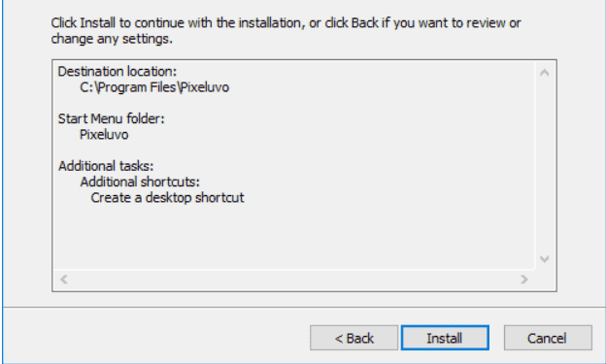This screenshot has height=364, width=606.
Task: Click the vertical scrollbar track in summary box
Action: pos(545,166)
